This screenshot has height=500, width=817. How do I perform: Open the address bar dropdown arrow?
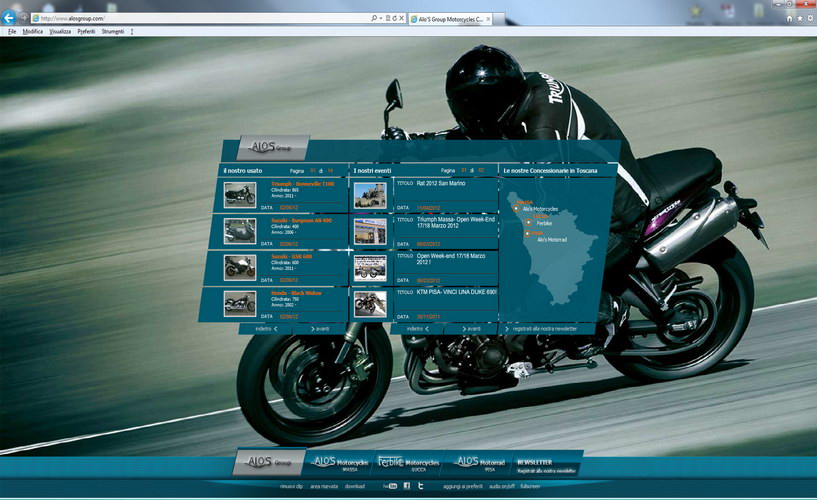pyautogui.click(x=381, y=18)
